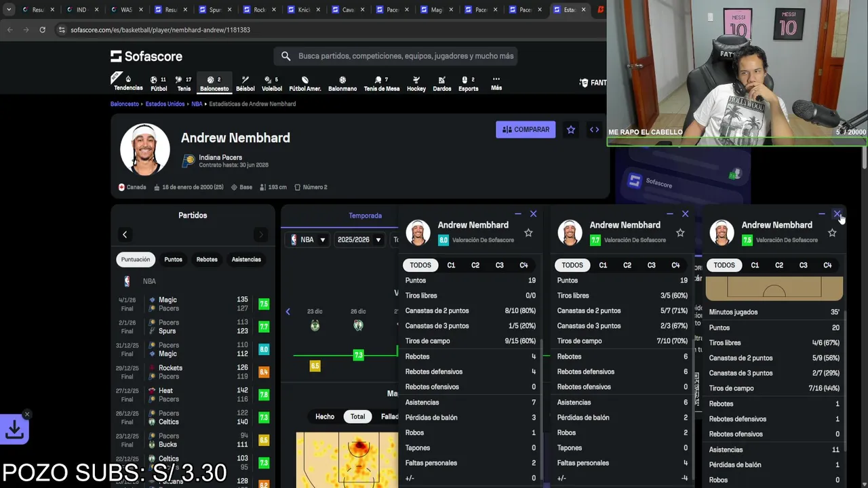
Task: Click the browser address bar
Action: [x=325, y=30]
